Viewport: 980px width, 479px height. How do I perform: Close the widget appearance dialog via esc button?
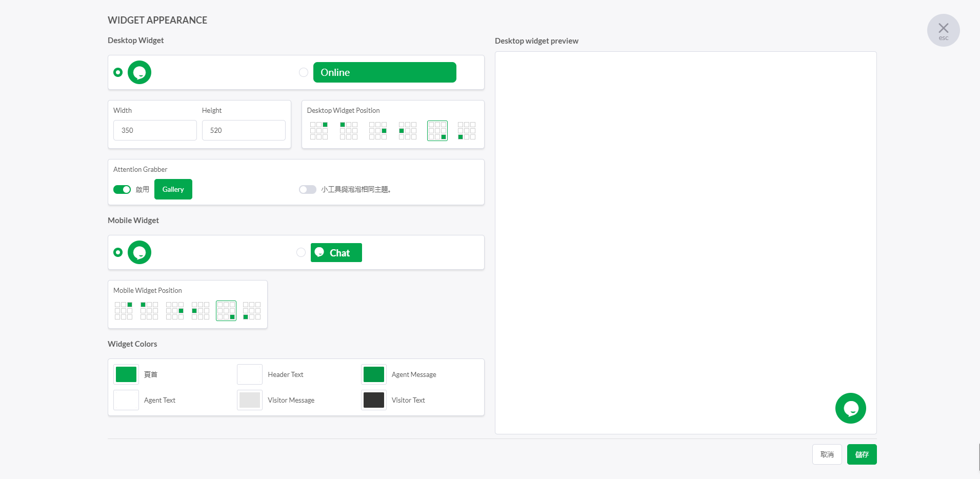(943, 30)
